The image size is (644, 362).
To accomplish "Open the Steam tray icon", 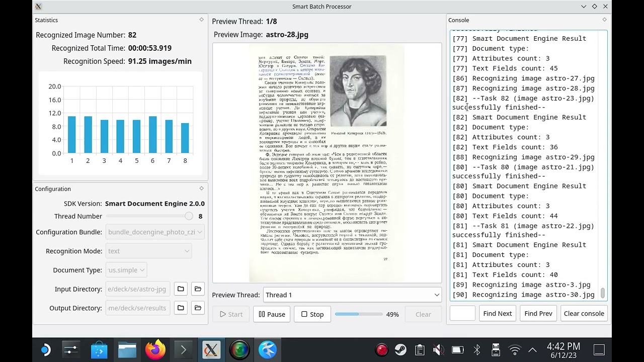I will (x=400, y=350).
